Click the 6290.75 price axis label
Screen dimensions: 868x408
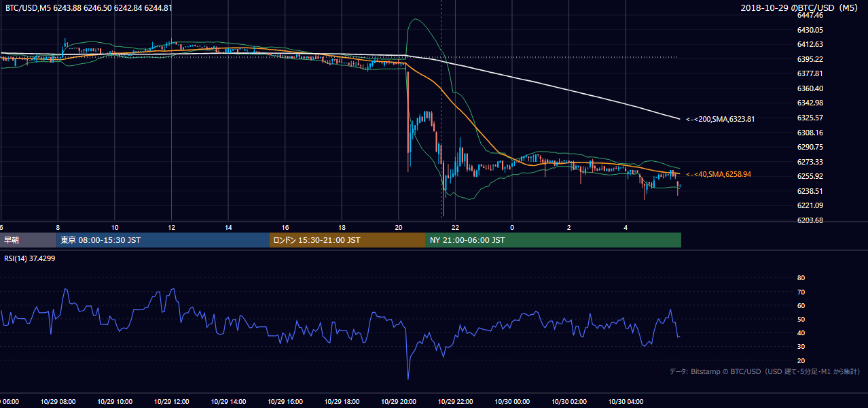(x=810, y=147)
